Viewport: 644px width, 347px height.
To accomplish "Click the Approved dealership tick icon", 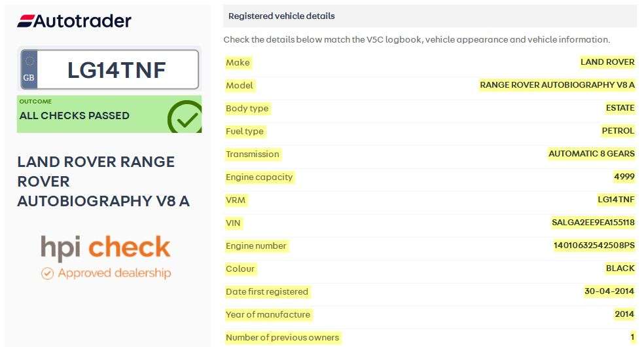I will pyautogui.click(x=47, y=273).
